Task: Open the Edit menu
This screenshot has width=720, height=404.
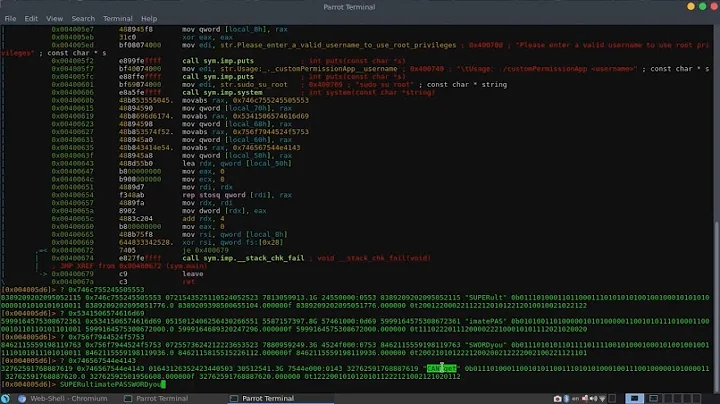Action: [x=31, y=19]
